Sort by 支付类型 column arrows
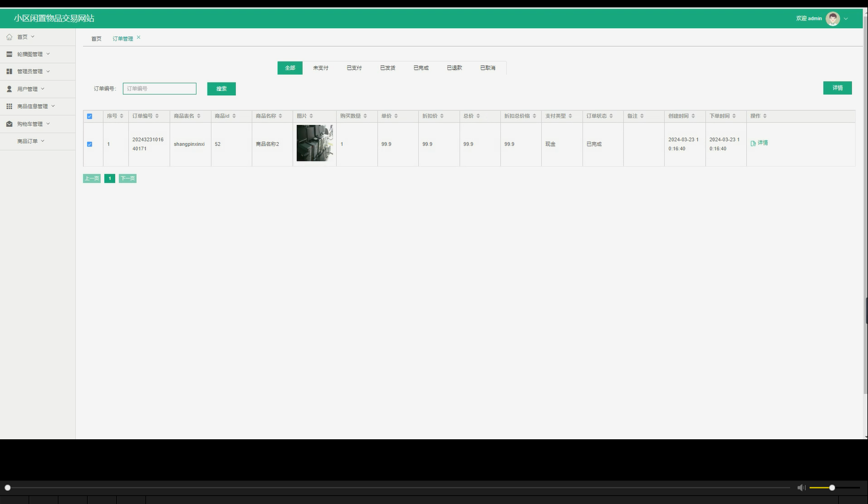The height and width of the screenshot is (504, 868). (x=570, y=116)
